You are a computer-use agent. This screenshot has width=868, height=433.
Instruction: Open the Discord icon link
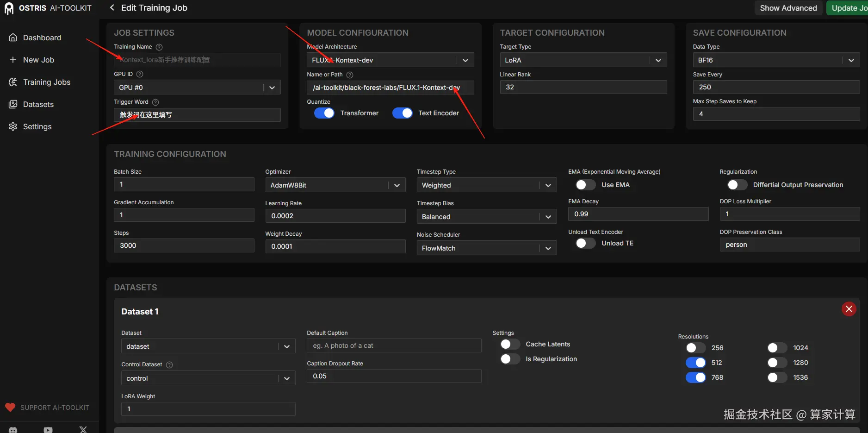point(13,430)
